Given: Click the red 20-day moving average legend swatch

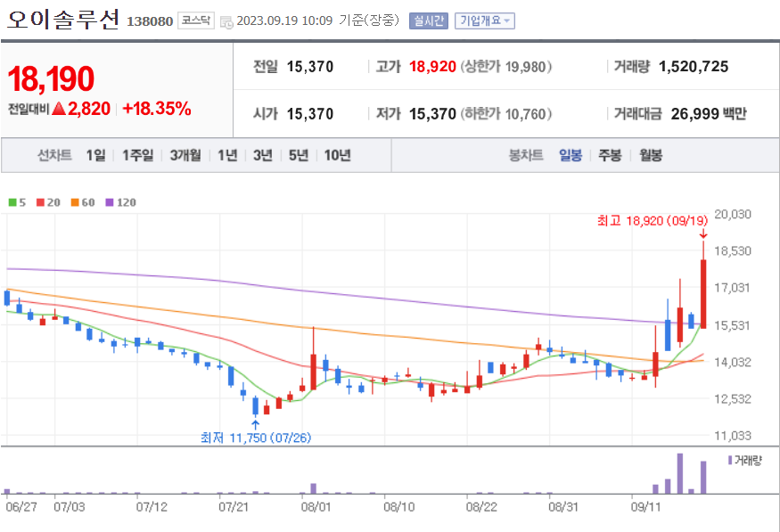Looking at the screenshot, I should [x=40, y=202].
